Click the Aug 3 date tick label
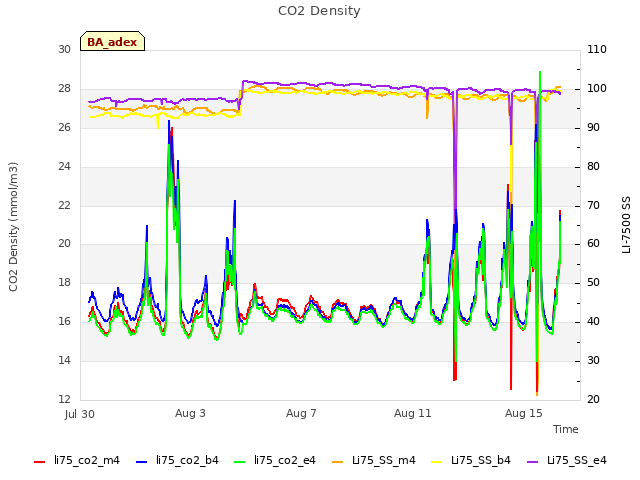Screen dimensions: 640x480 coord(190,413)
